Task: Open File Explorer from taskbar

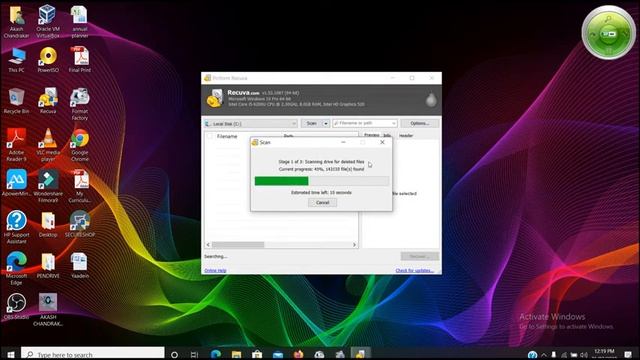Action: 236,354
